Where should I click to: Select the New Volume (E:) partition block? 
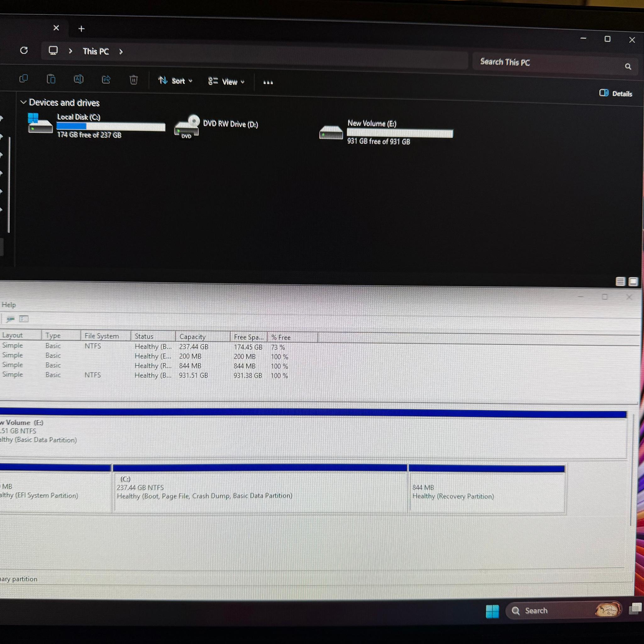click(x=313, y=433)
